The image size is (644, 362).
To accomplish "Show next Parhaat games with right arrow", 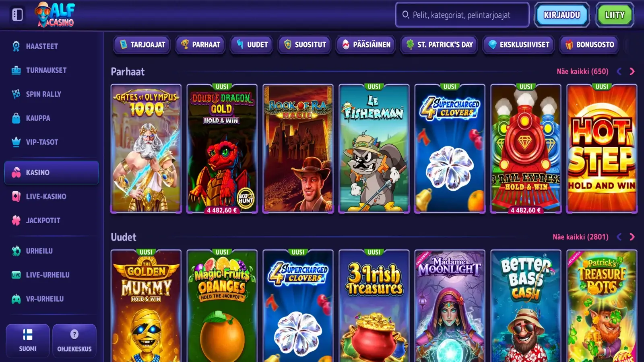I will (x=632, y=72).
